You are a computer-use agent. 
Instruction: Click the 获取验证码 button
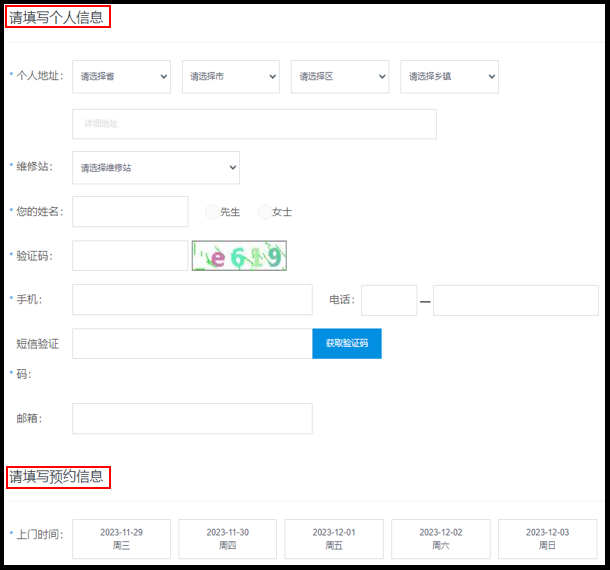pos(347,344)
